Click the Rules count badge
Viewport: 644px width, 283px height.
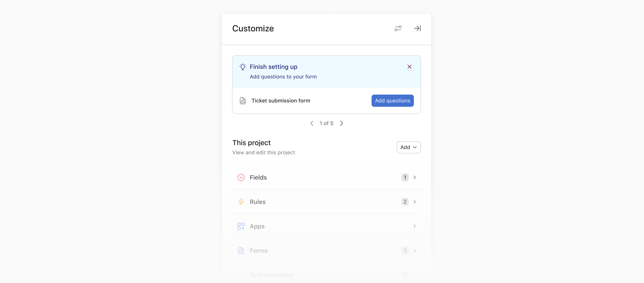(405, 202)
